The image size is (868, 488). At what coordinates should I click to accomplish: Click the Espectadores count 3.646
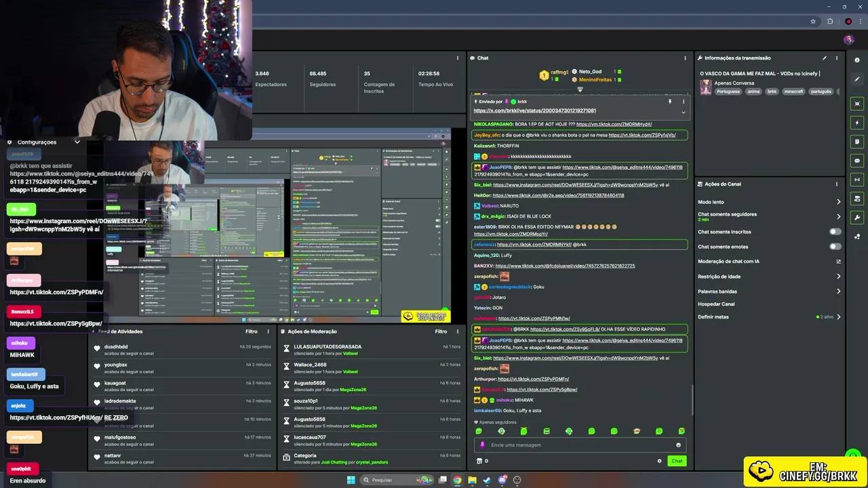262,73
